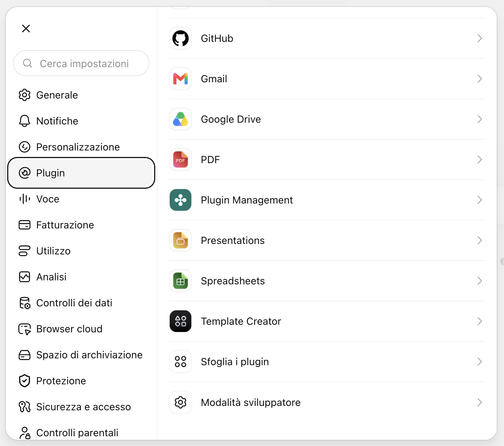504x446 pixels.
Task: Select the Plugin sidebar item
Action: tap(81, 173)
